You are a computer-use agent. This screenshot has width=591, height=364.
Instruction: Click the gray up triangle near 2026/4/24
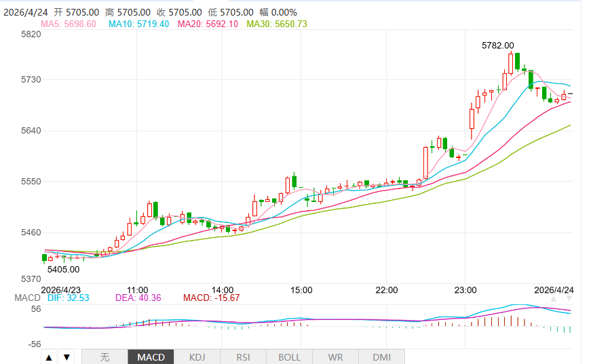pos(554,298)
